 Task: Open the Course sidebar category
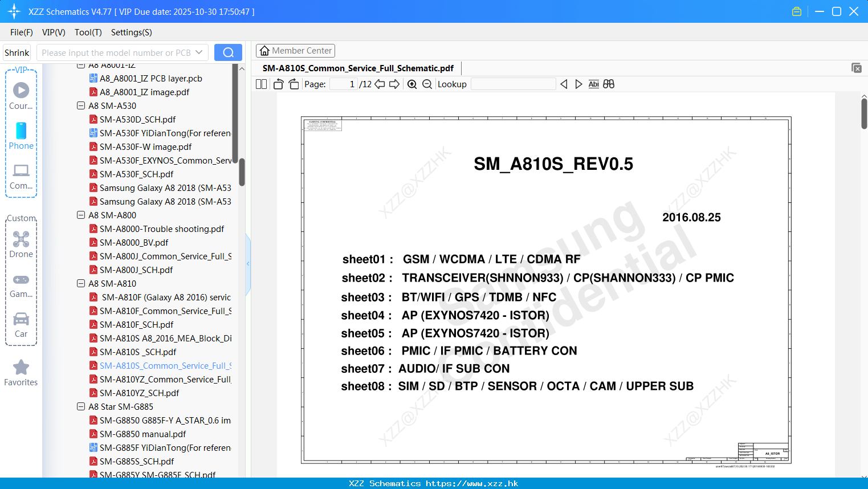[x=21, y=96]
